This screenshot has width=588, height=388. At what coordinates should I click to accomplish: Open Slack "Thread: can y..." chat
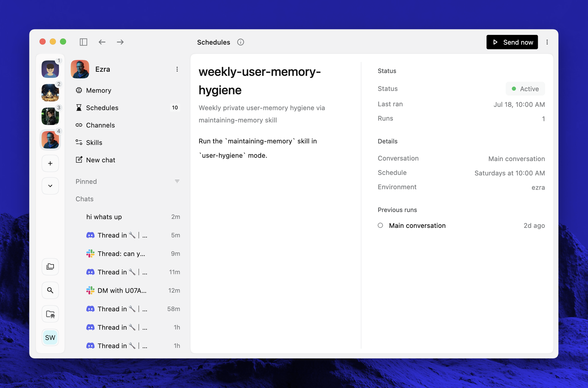click(x=128, y=254)
